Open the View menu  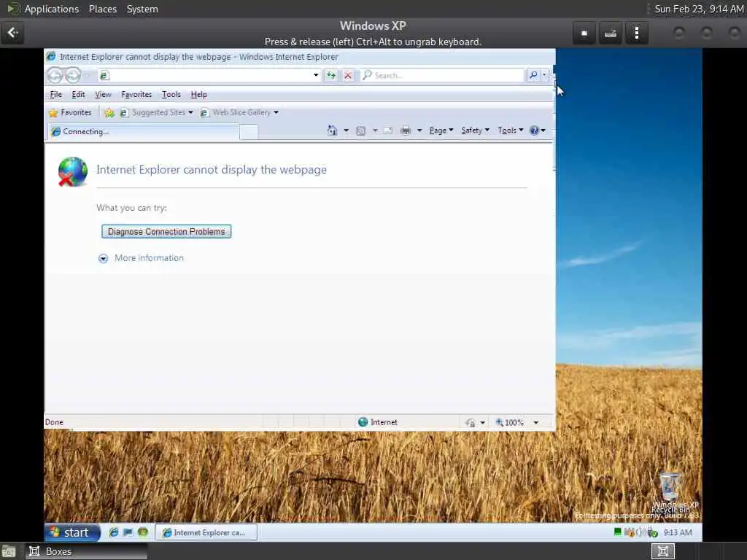pyautogui.click(x=103, y=95)
